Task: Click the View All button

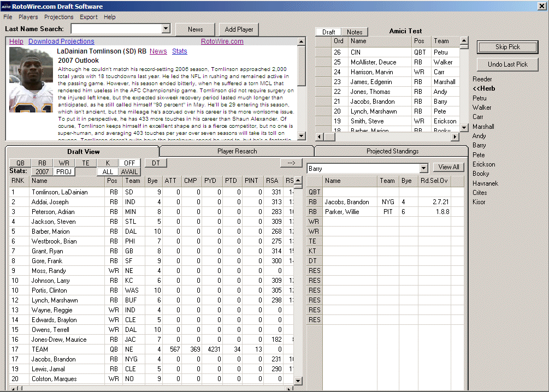Action: pyautogui.click(x=448, y=167)
